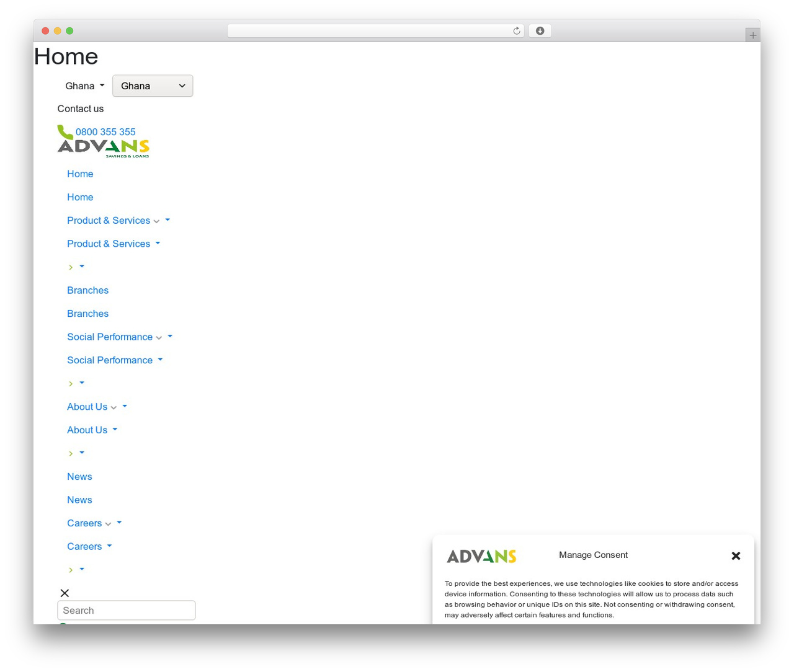Click arrow toggle below Product & Services
The image size is (794, 672).
coord(76,267)
